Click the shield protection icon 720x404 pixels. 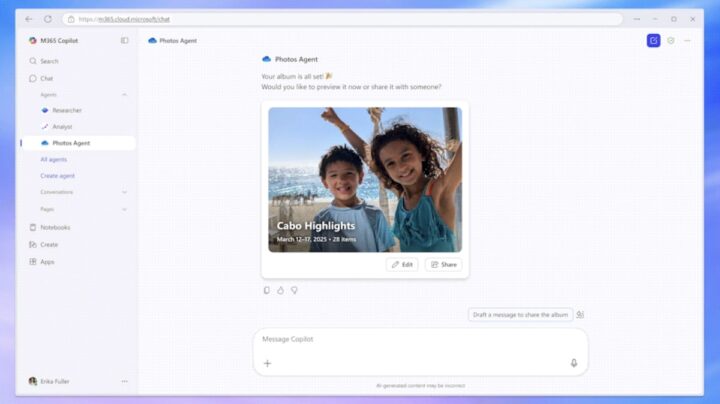pos(671,41)
